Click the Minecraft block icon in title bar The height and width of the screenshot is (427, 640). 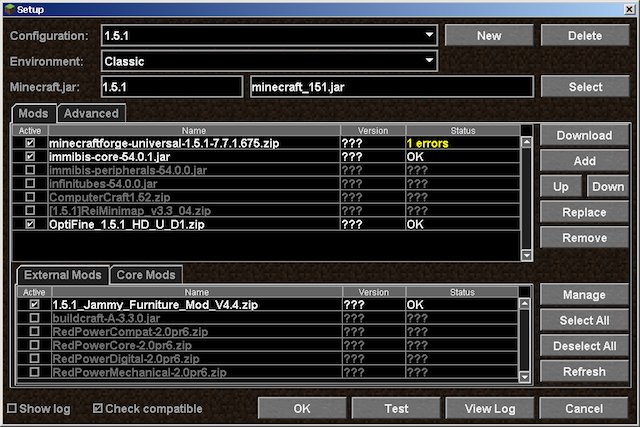point(10,9)
